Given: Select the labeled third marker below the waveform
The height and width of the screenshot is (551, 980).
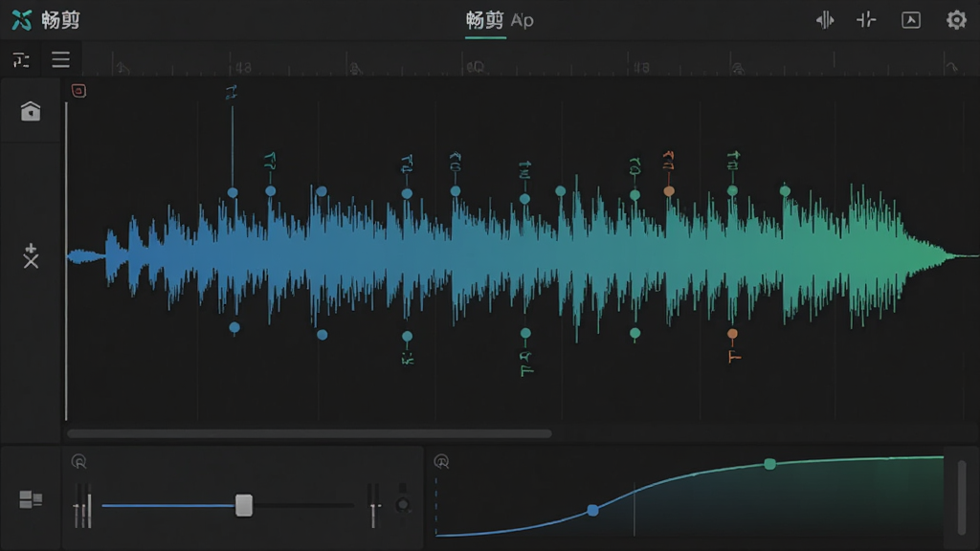Looking at the screenshot, I should click(x=408, y=337).
